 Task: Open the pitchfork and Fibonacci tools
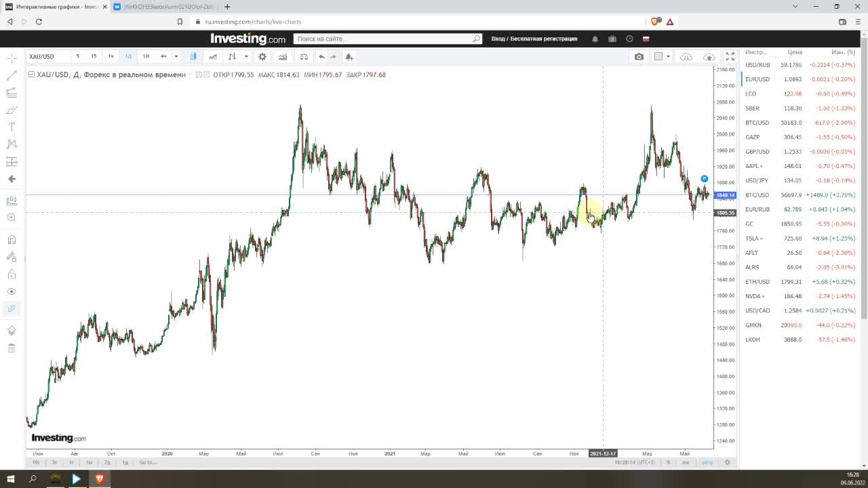[12, 93]
